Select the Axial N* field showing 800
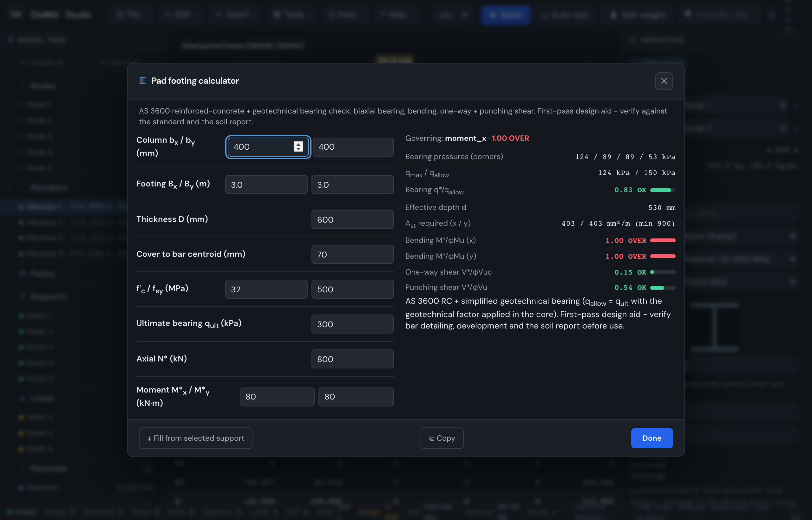The height and width of the screenshot is (520, 812). click(x=352, y=359)
